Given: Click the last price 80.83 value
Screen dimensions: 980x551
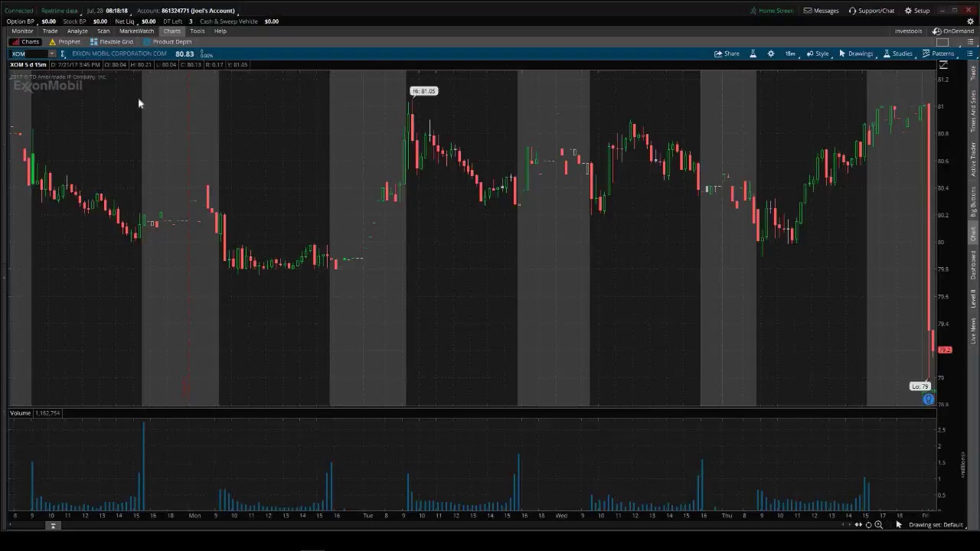Looking at the screenshot, I should point(185,54).
